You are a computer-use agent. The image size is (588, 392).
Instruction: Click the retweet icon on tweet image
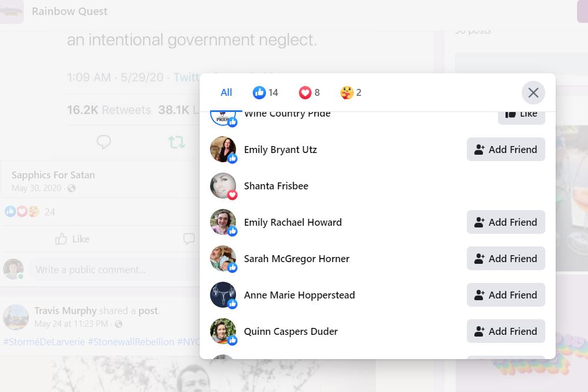pyautogui.click(x=176, y=142)
